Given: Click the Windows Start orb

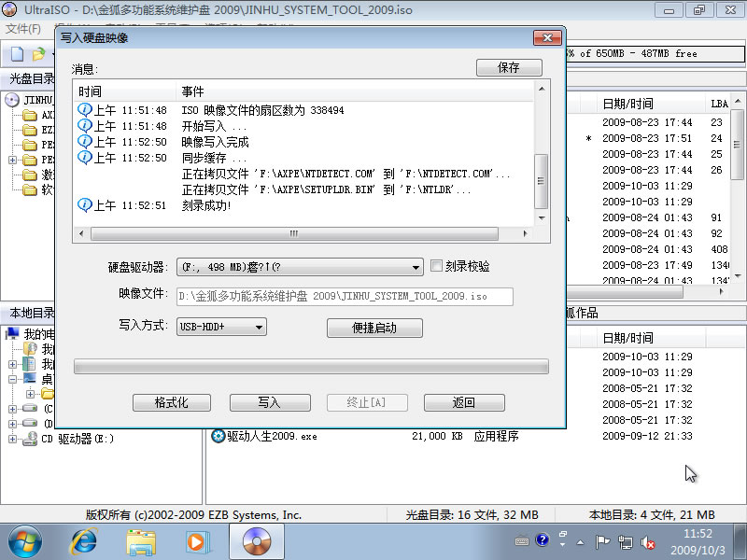Looking at the screenshot, I should coord(23,541).
